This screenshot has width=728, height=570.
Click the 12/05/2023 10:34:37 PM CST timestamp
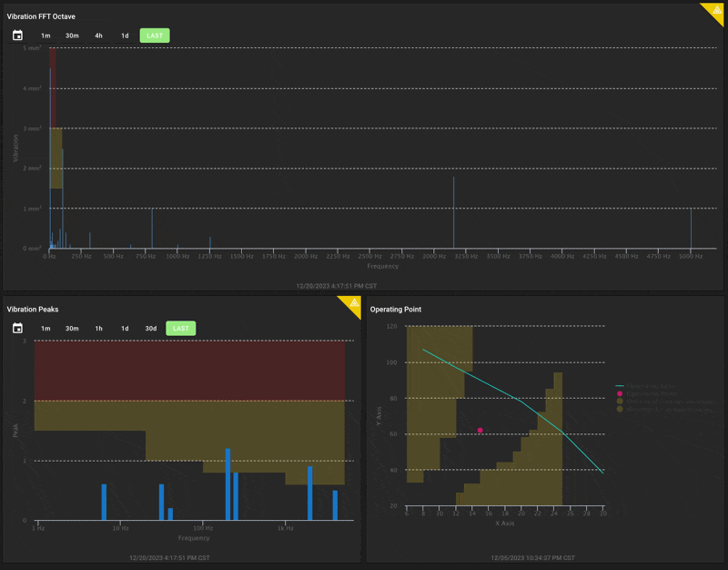(x=532, y=557)
